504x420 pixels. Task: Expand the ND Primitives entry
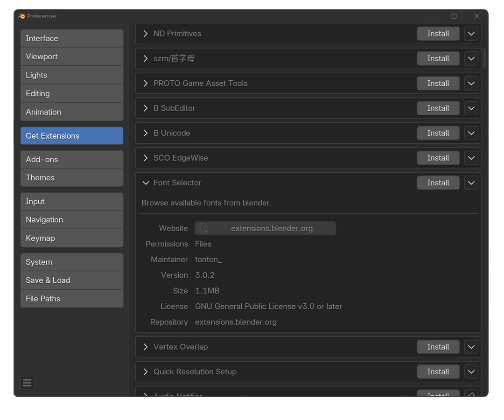click(146, 34)
